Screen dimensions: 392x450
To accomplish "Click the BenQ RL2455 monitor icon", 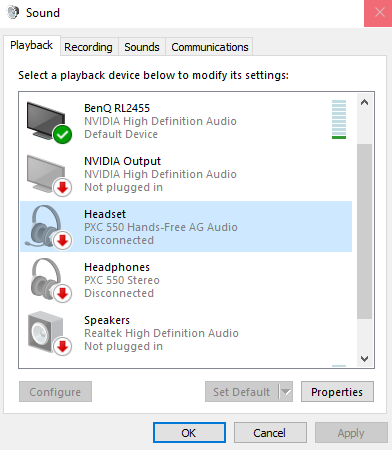I will click(49, 122).
